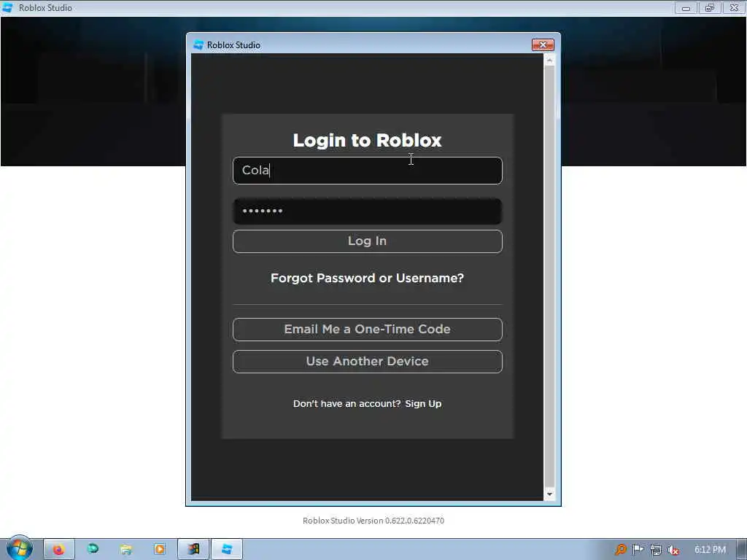Click Roblox Studio Version 0.622.0.6220470 text

coord(373,521)
